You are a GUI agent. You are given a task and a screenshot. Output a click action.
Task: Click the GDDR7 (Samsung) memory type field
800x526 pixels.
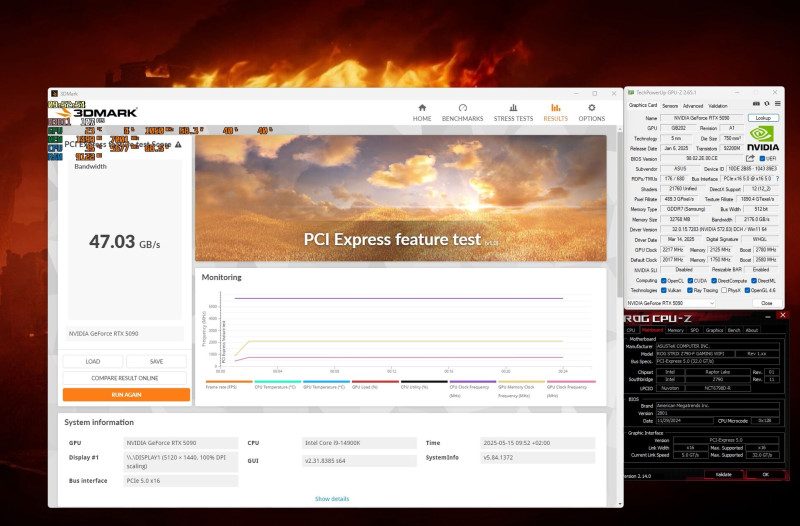(x=685, y=209)
